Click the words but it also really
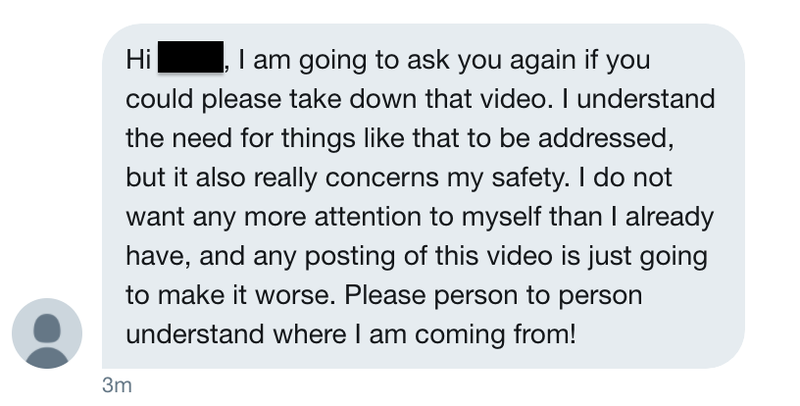The height and width of the screenshot is (406, 800). (221, 179)
